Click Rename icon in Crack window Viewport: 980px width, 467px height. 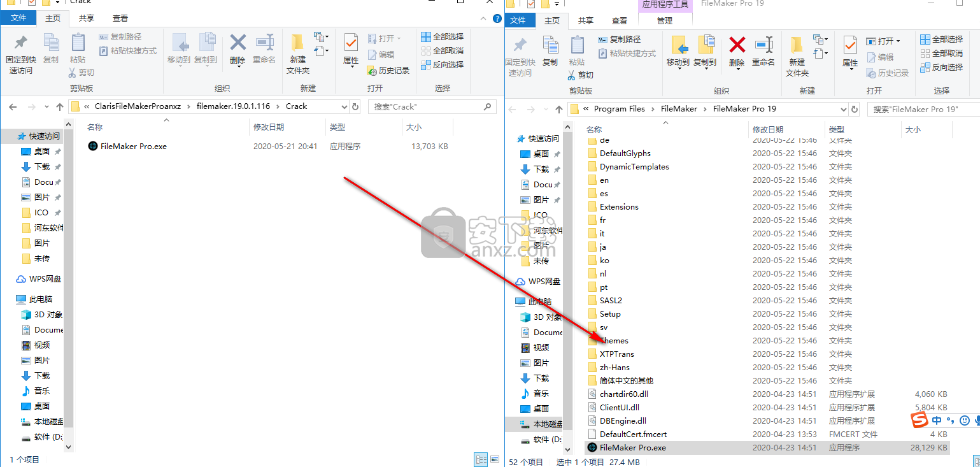[264, 49]
